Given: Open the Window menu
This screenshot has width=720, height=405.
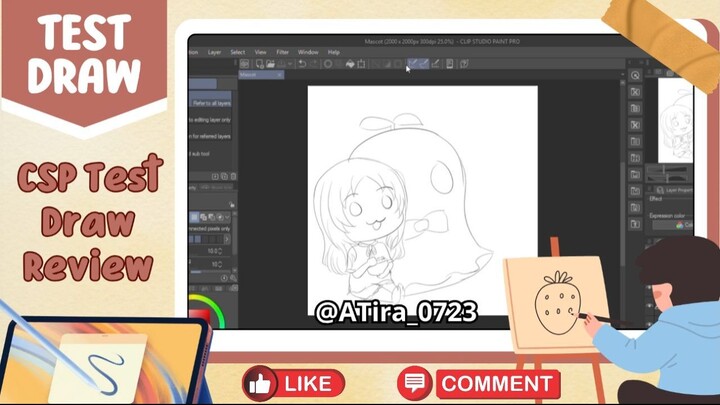Looking at the screenshot, I should click(308, 51).
